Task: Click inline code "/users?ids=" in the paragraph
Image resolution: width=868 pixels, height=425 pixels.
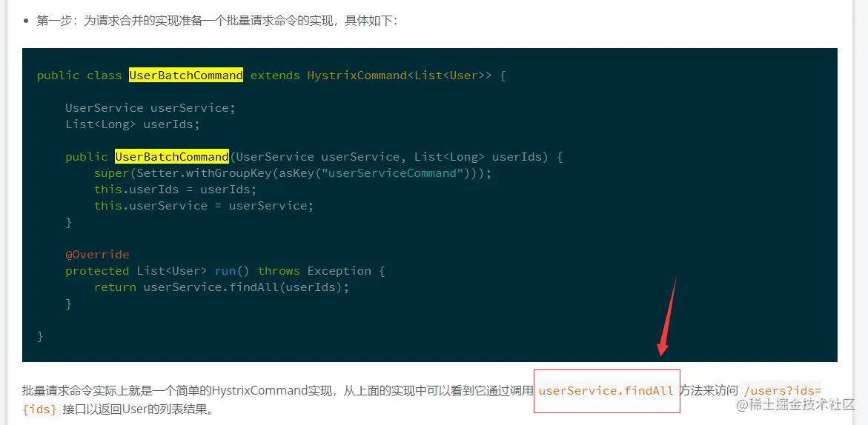Action: pos(782,391)
